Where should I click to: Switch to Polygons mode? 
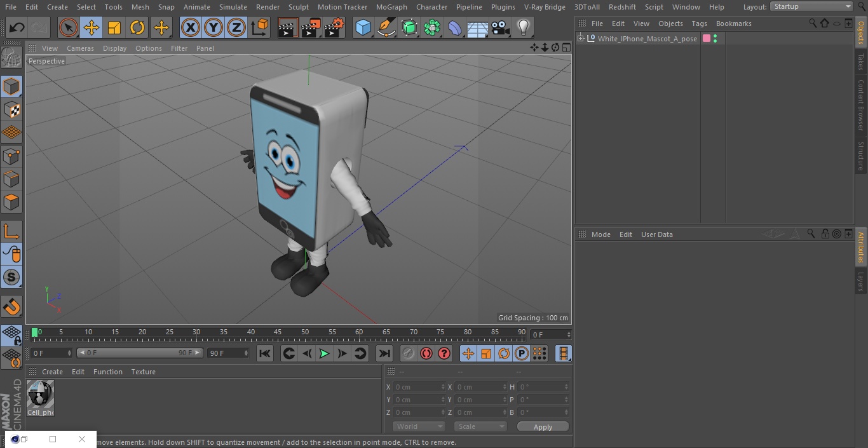click(x=11, y=202)
